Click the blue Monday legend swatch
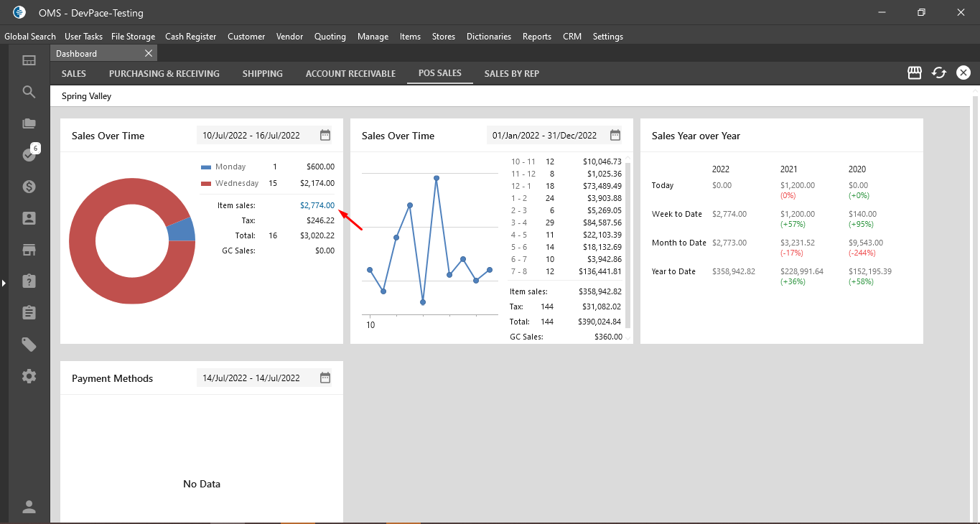 click(206, 167)
